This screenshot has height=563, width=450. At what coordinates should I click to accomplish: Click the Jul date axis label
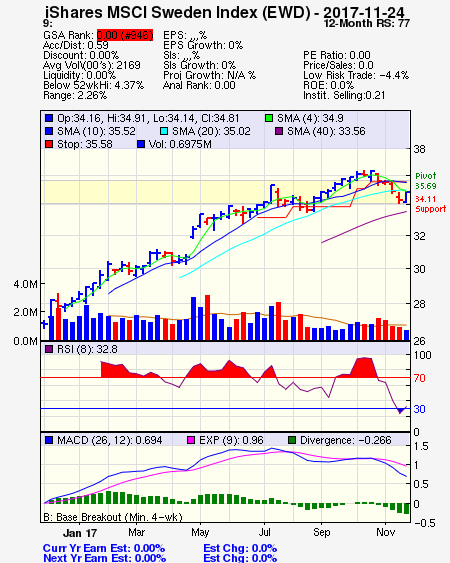tap(264, 532)
